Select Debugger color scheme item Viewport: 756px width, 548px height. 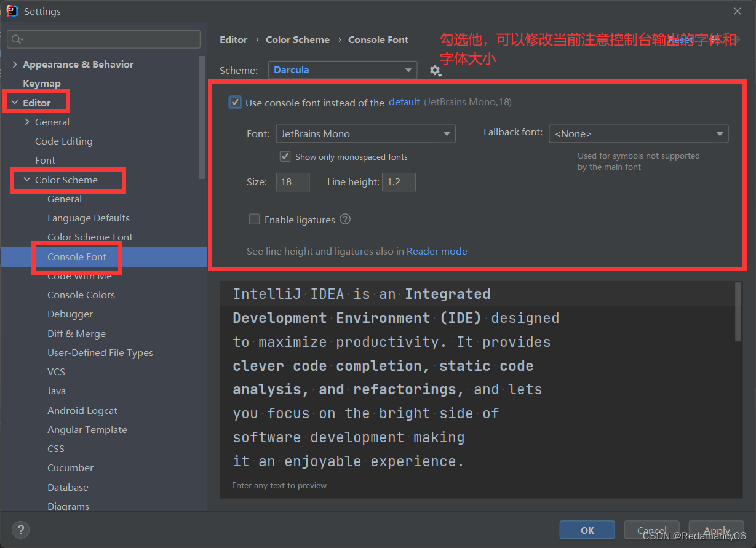[70, 314]
